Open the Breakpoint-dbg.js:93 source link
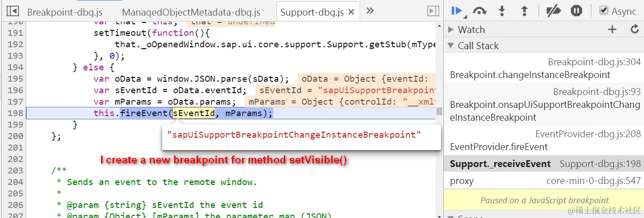644x218 pixels. (x=597, y=92)
